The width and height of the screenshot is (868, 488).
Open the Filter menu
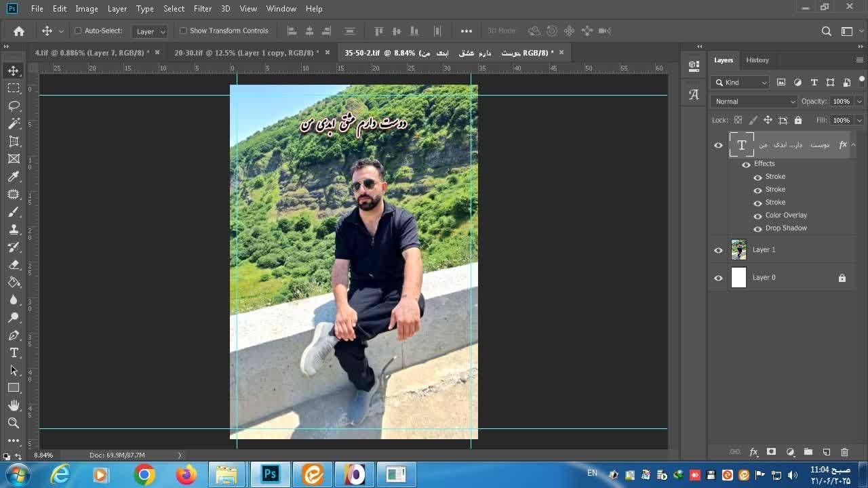pyautogui.click(x=202, y=9)
